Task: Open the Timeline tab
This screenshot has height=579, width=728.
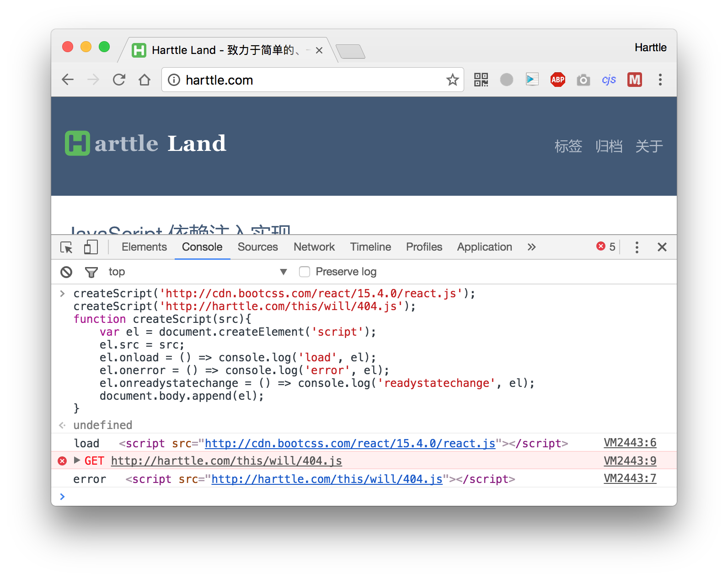Action: click(x=370, y=247)
